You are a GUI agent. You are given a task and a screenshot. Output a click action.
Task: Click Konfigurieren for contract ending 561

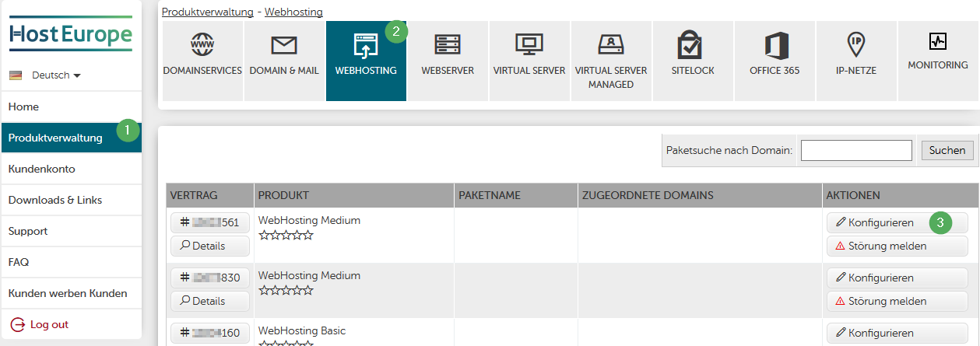(897, 222)
